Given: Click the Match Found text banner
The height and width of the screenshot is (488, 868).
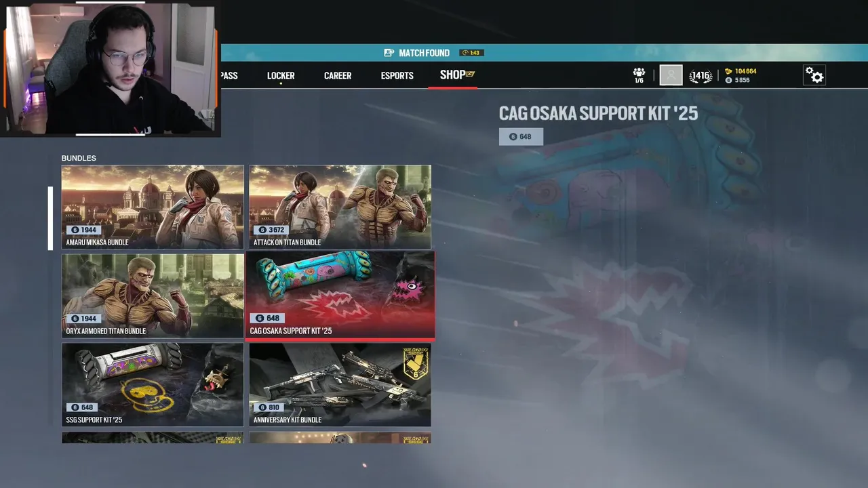Looking at the screenshot, I should (x=424, y=53).
